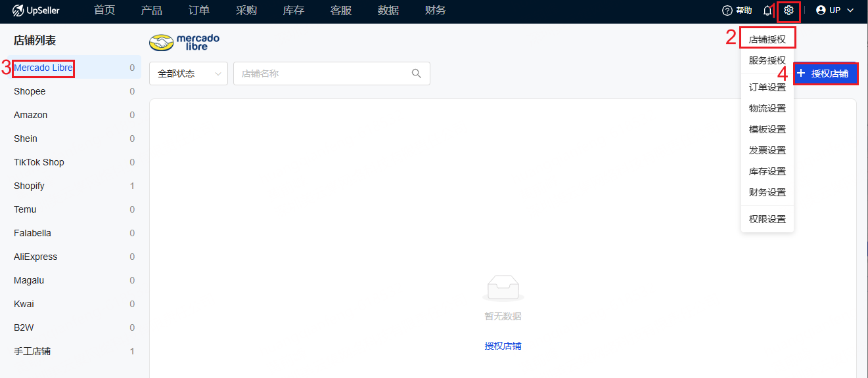Click the help question mark icon
868x378 pixels.
[727, 10]
